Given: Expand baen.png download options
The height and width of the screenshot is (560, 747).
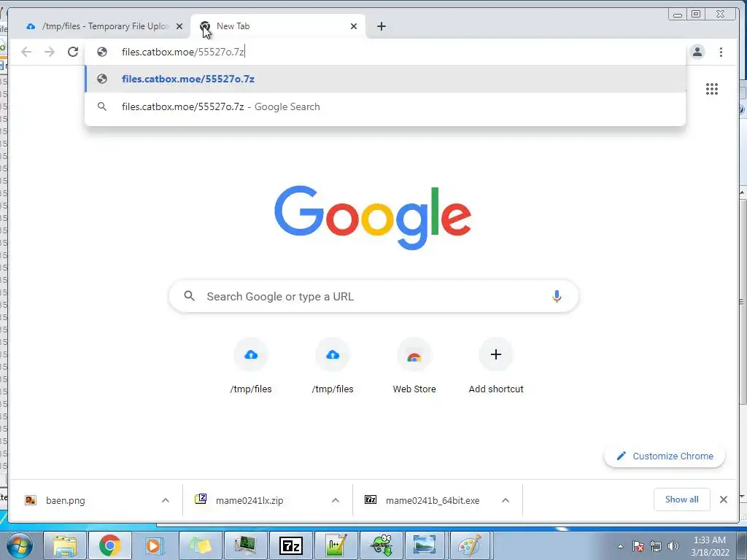Looking at the screenshot, I should (x=166, y=500).
